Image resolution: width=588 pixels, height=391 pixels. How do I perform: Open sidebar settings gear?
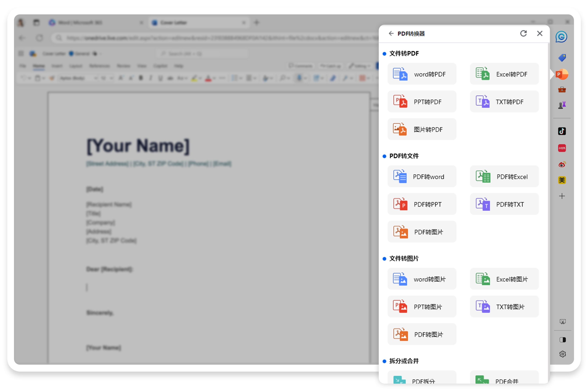562,354
